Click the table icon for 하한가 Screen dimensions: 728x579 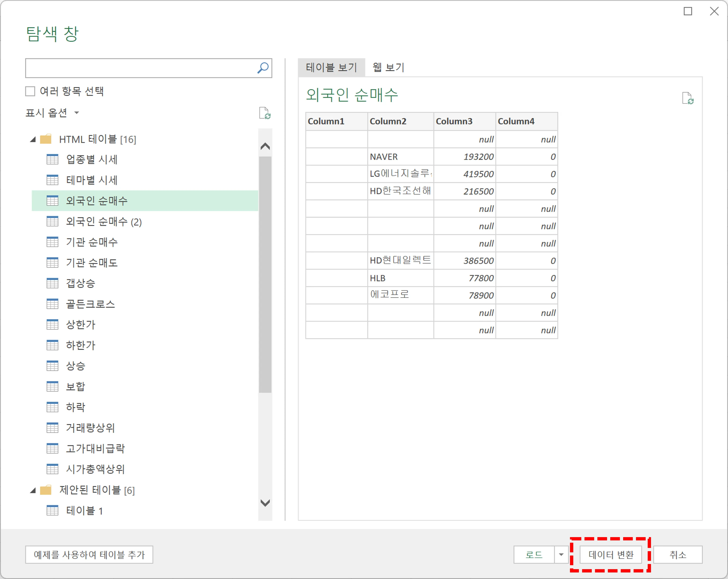(52, 345)
